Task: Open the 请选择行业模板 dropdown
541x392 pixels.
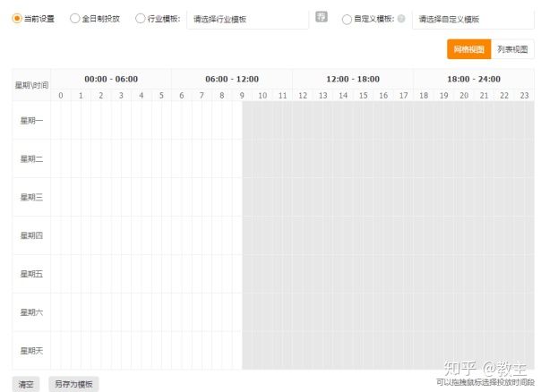Action: [246, 19]
